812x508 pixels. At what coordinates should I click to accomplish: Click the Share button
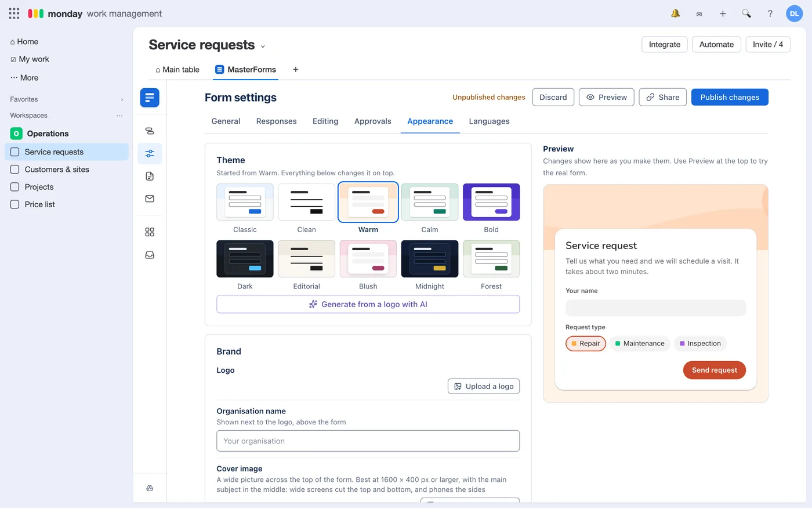pos(663,97)
